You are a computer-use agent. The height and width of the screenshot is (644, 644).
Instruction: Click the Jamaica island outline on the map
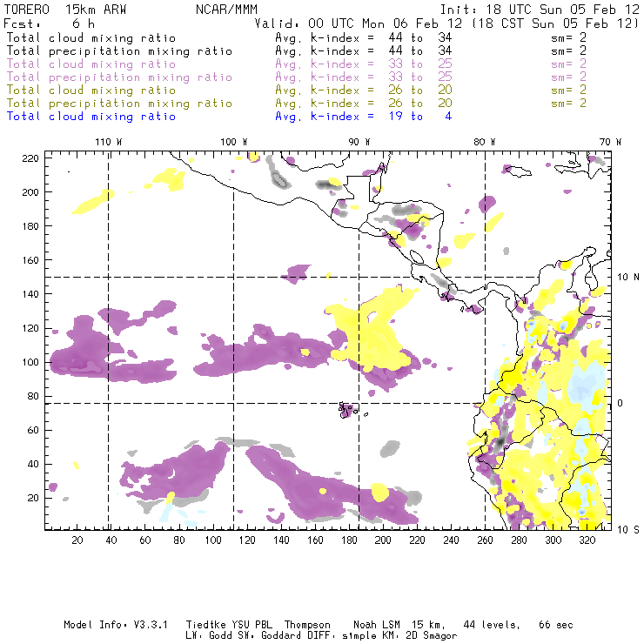[x=517, y=171]
